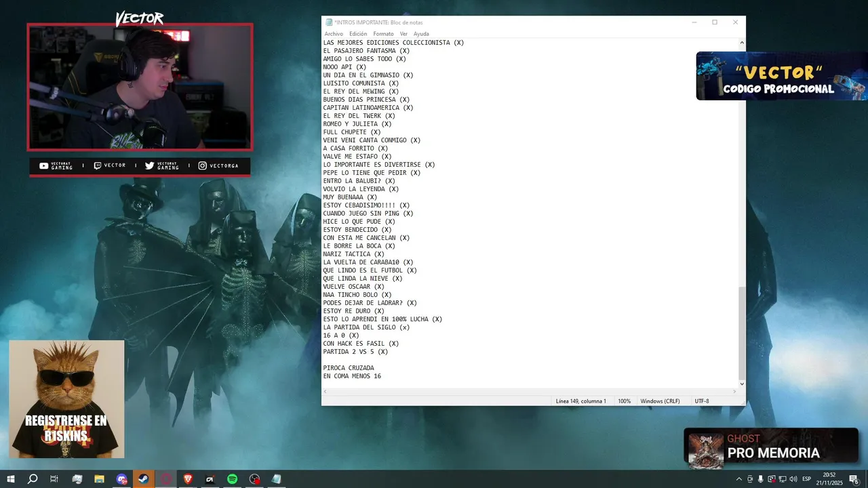Click the Notepad icon in the taskbar
Screen dimensions: 868x488
[x=277, y=479]
